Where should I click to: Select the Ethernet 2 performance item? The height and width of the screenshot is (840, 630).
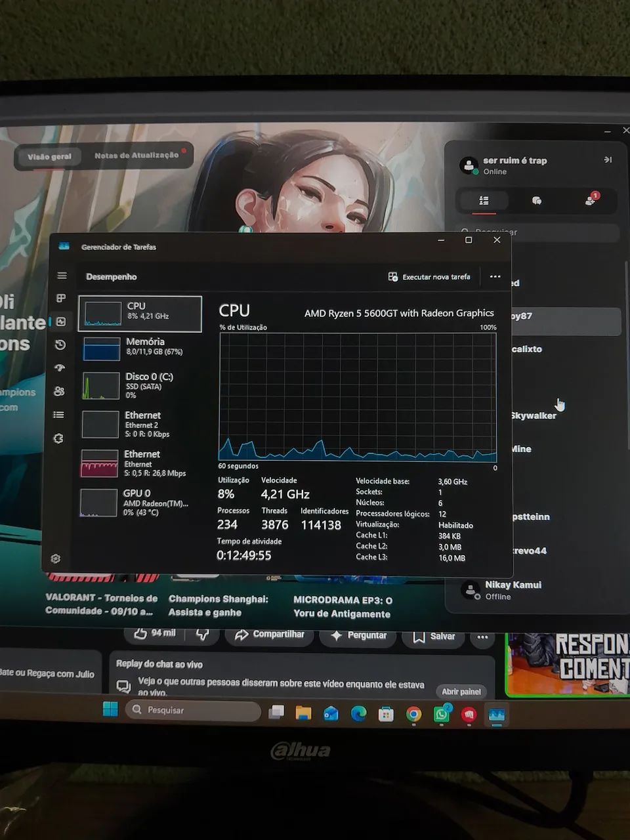tap(139, 425)
